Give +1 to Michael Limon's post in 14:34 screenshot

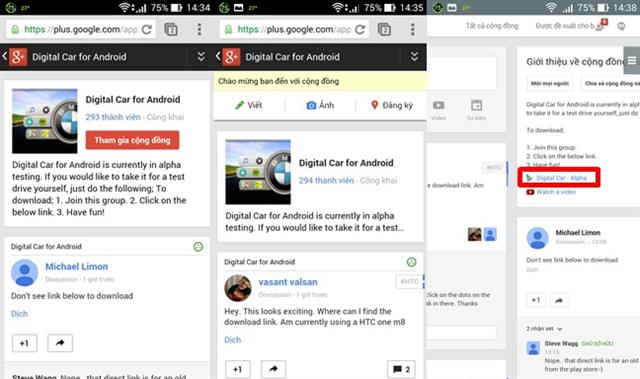click(x=24, y=343)
